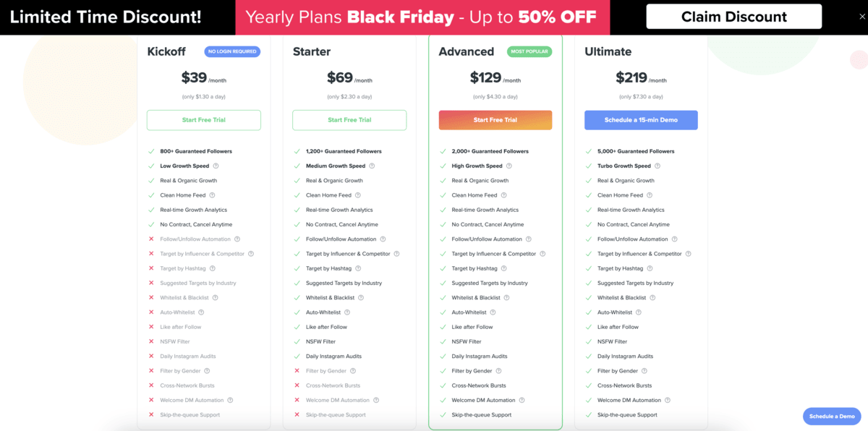The width and height of the screenshot is (868, 431).
Task: Open the Auto-Whitelist tooltip in the Ultimate column
Action: point(638,312)
